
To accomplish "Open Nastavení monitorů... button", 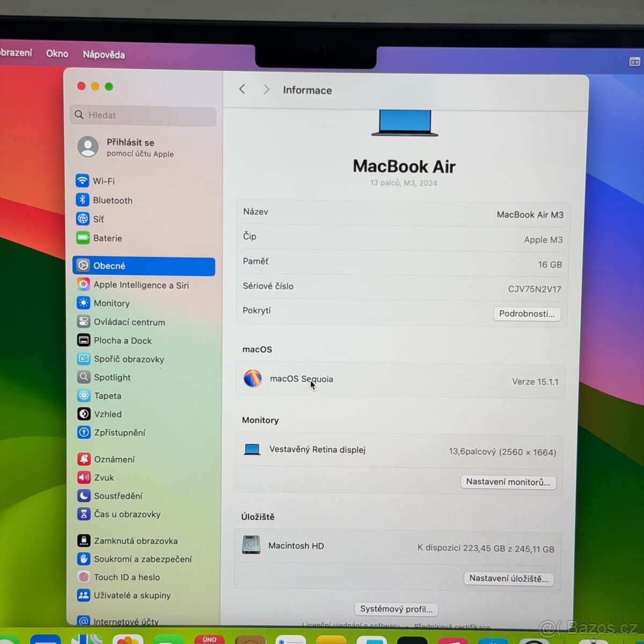I will (x=508, y=482).
